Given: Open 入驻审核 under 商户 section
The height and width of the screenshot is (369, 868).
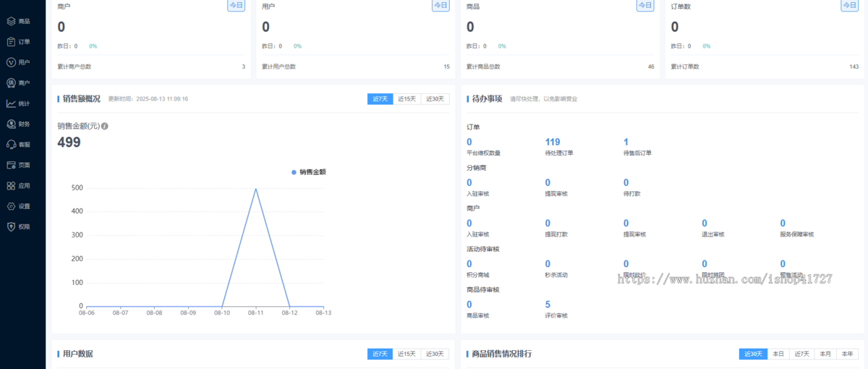Looking at the screenshot, I should tap(478, 228).
